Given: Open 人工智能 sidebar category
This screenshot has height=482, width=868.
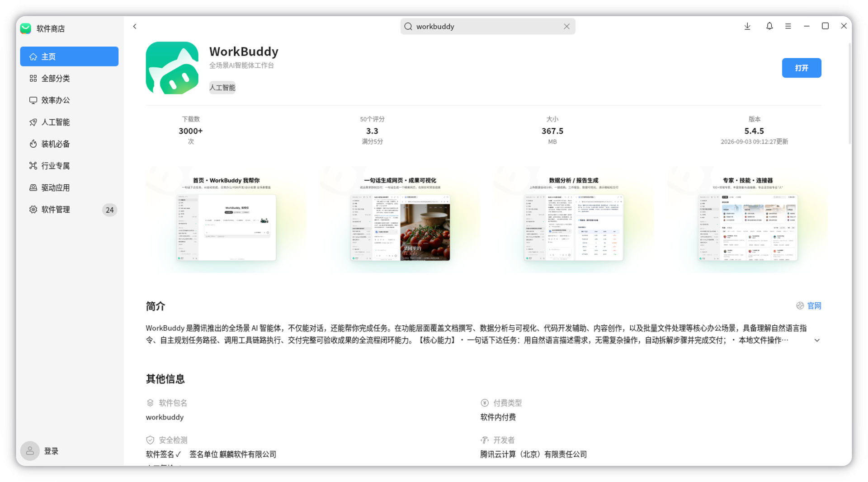Looking at the screenshot, I should point(69,122).
